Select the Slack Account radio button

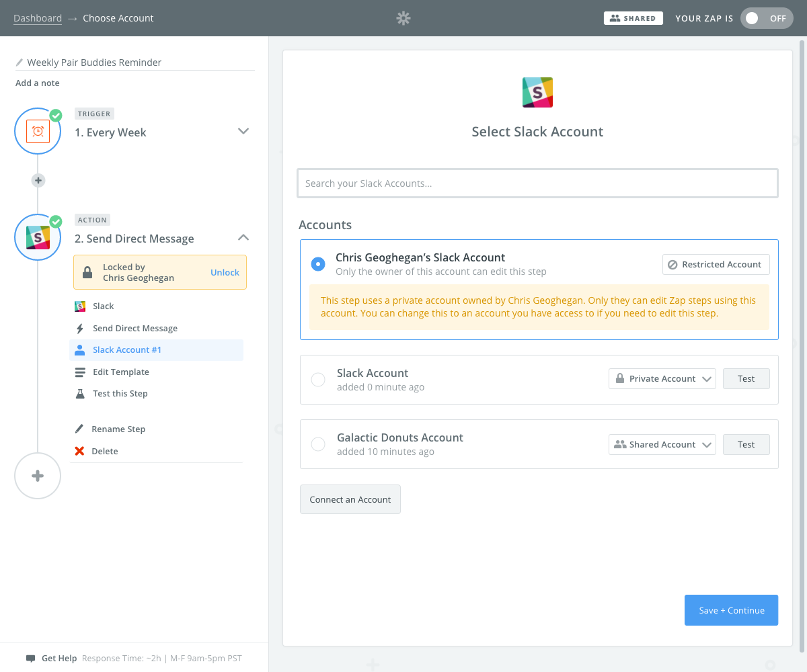tap(318, 380)
